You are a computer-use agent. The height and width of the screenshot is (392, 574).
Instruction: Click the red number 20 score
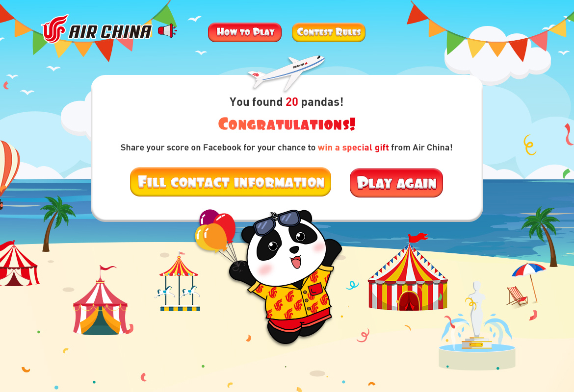[292, 101]
